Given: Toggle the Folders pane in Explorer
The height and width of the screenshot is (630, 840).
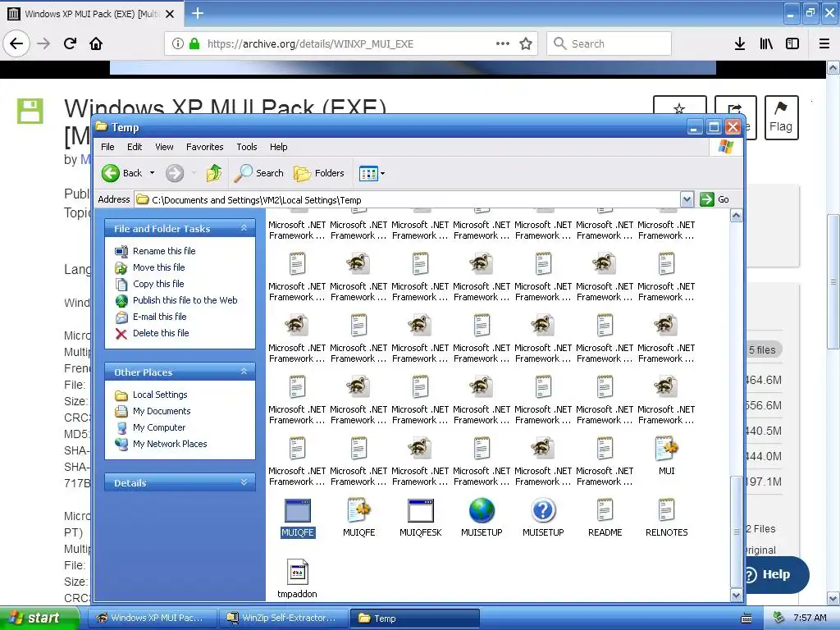Looking at the screenshot, I should (319, 173).
